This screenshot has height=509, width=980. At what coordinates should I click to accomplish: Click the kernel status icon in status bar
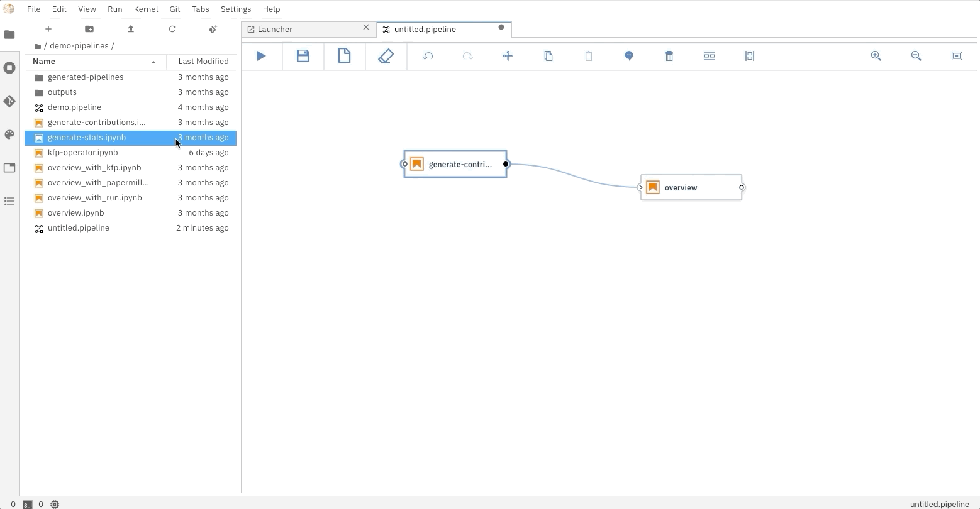[x=55, y=504]
